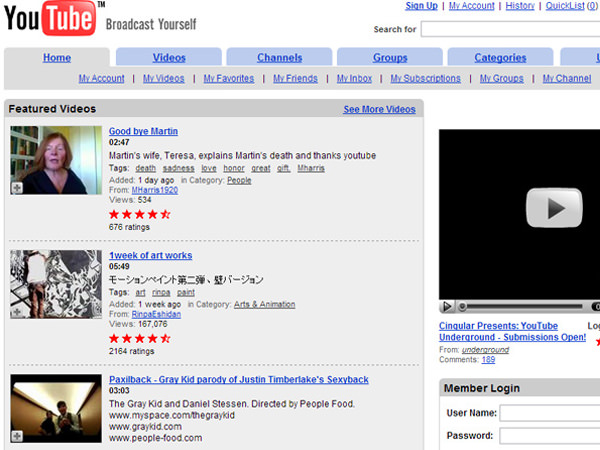Click the great tag

click(261, 168)
